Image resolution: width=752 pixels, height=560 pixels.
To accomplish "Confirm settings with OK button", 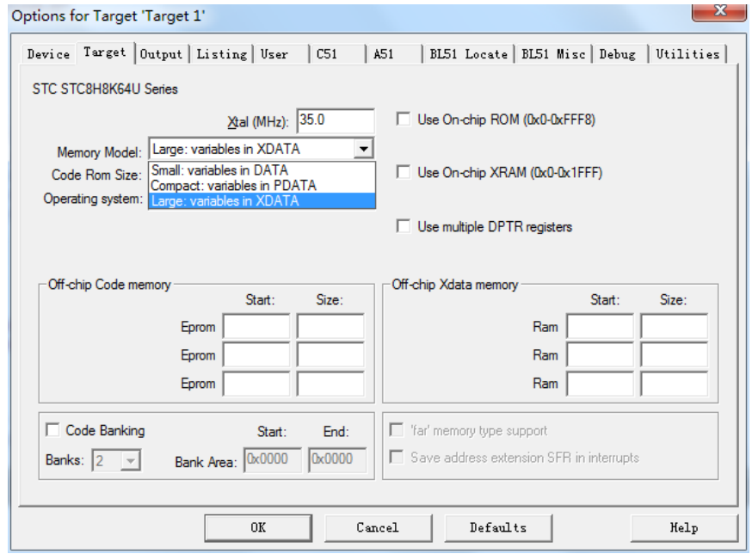I will pyautogui.click(x=258, y=528).
